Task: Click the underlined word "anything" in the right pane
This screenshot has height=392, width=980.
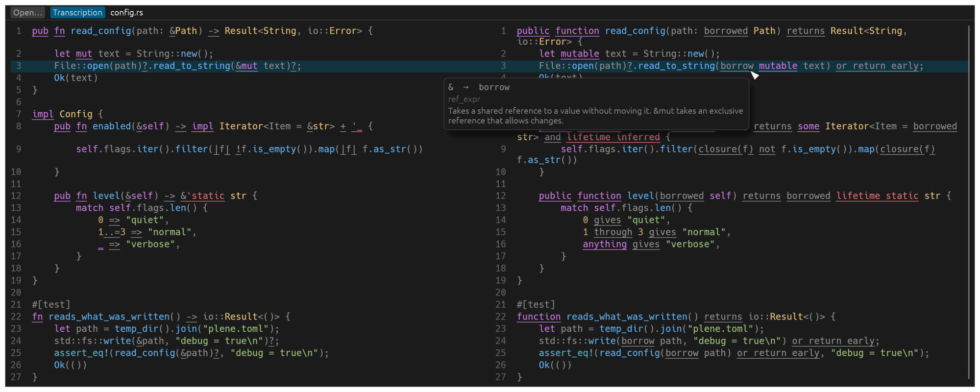Action: click(605, 244)
